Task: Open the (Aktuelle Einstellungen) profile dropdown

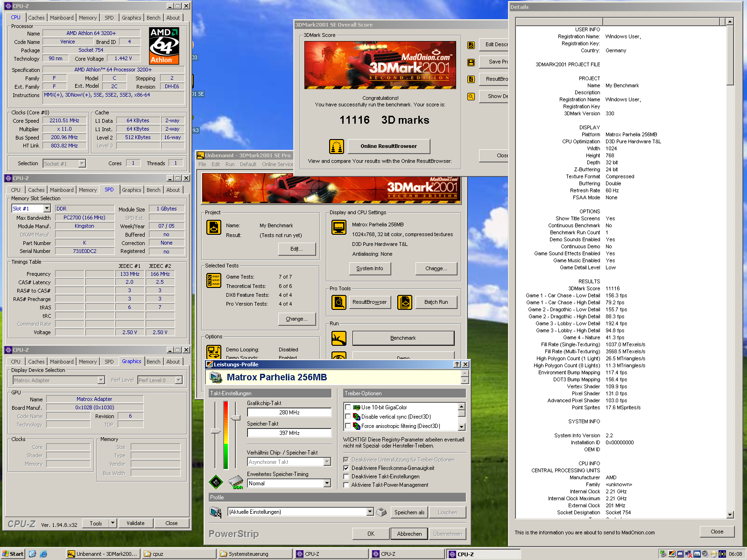Action: point(370,512)
